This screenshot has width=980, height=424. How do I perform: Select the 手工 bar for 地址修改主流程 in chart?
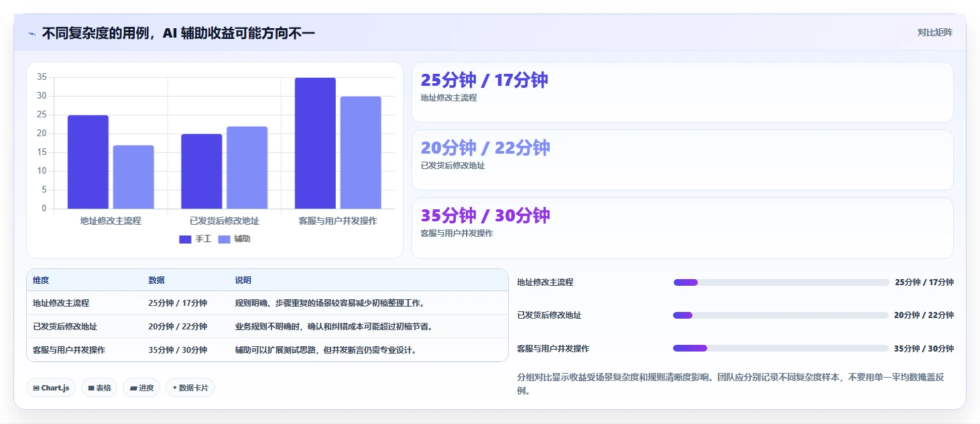[88, 162]
